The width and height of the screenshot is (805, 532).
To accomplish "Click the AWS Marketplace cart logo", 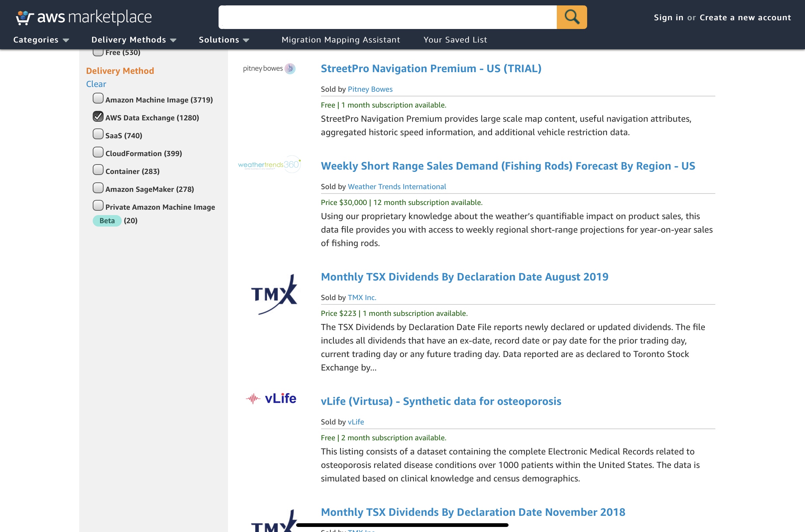I will pyautogui.click(x=84, y=17).
